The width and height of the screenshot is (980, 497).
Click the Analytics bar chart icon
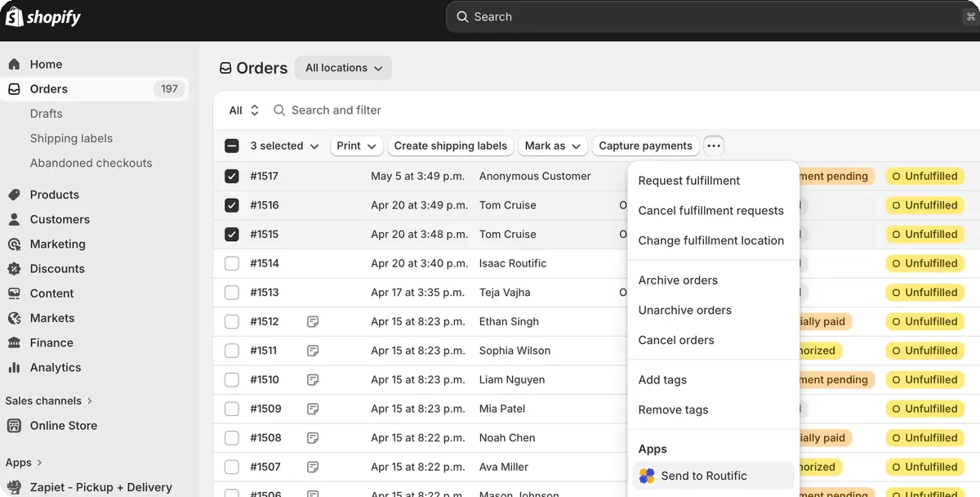click(14, 367)
